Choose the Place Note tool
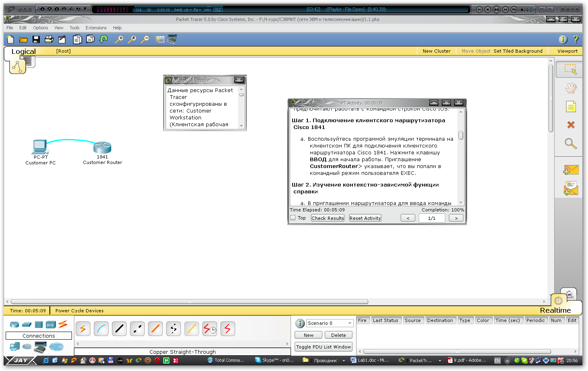 coord(571,107)
